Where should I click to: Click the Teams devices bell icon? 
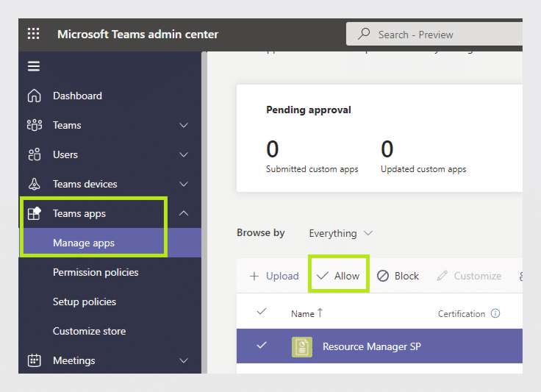34,184
